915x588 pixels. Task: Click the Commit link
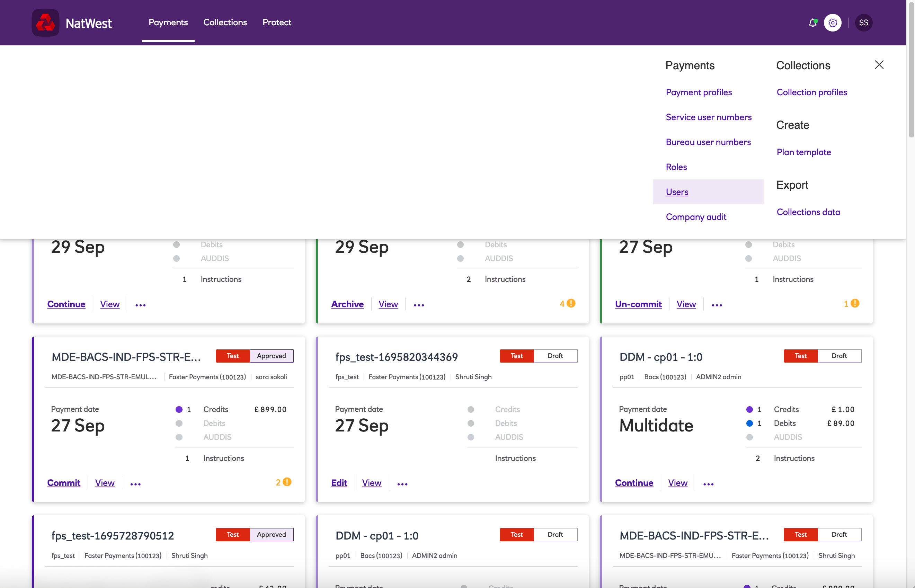[63, 483]
